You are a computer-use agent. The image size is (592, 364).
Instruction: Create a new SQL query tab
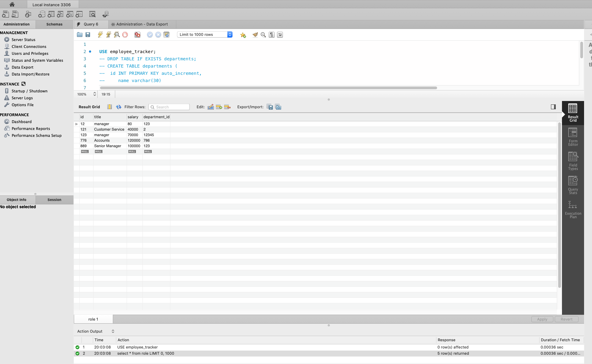point(6,14)
